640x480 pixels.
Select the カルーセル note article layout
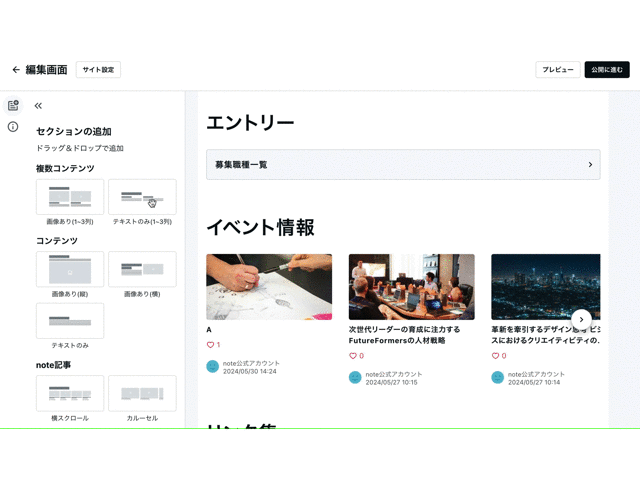pyautogui.click(x=142, y=393)
